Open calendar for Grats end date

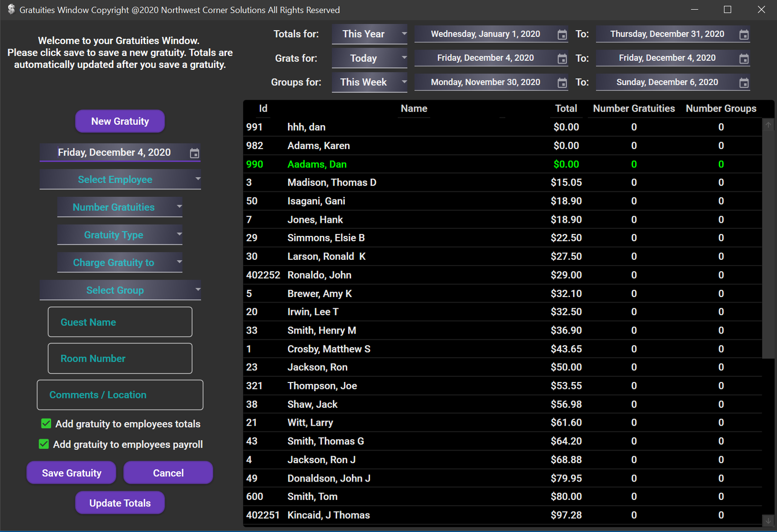[x=743, y=59]
